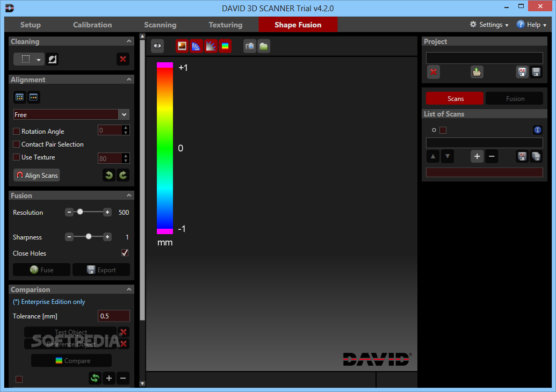Select the Shape Fusion tab
Image resolution: width=556 pixels, height=392 pixels.
coord(298,25)
